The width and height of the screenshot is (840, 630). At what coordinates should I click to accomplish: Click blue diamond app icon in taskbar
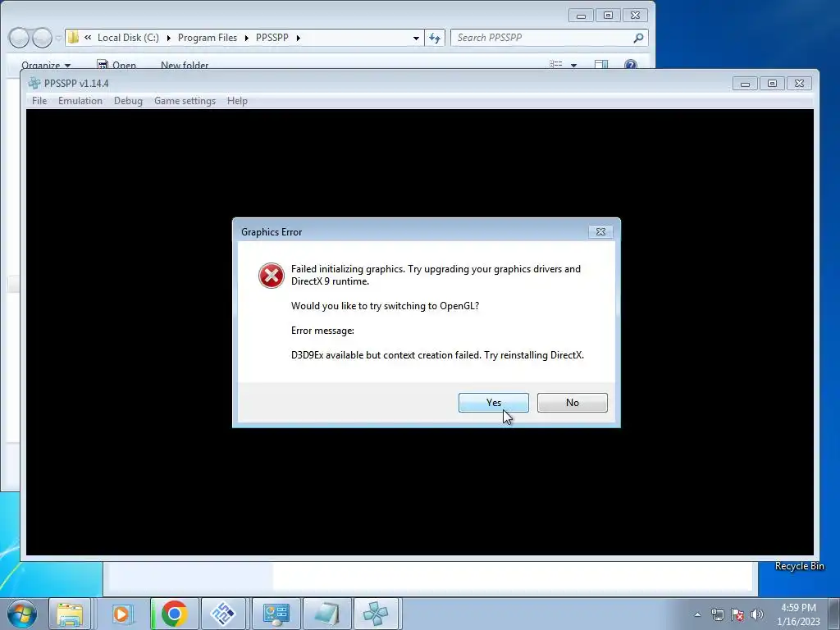coord(223,614)
